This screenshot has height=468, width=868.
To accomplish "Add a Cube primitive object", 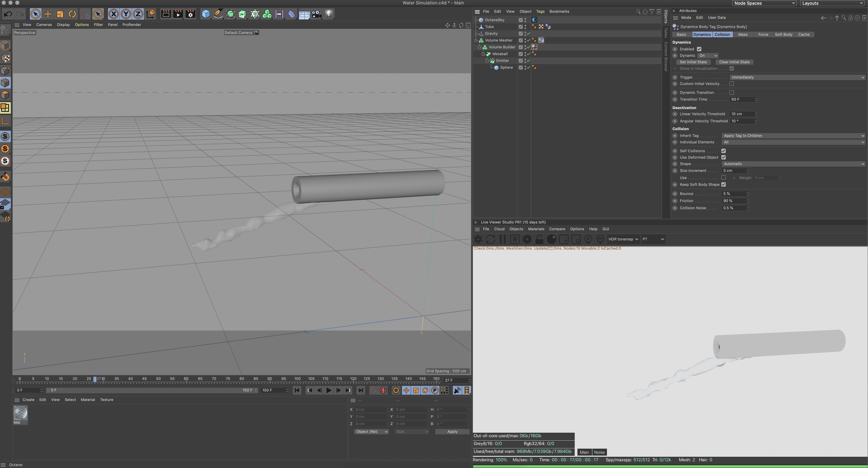I will [206, 14].
